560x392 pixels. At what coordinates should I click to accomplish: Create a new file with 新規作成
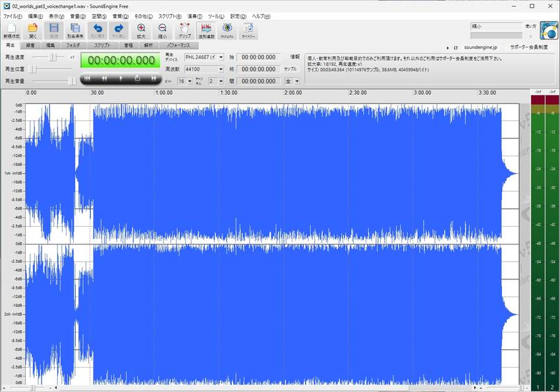pos(11,31)
